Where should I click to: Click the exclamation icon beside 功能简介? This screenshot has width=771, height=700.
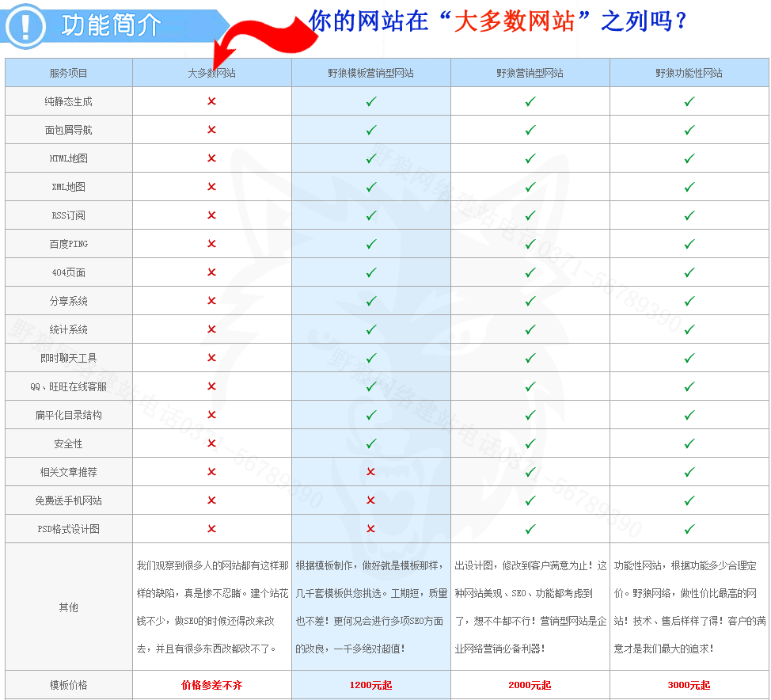25,25
